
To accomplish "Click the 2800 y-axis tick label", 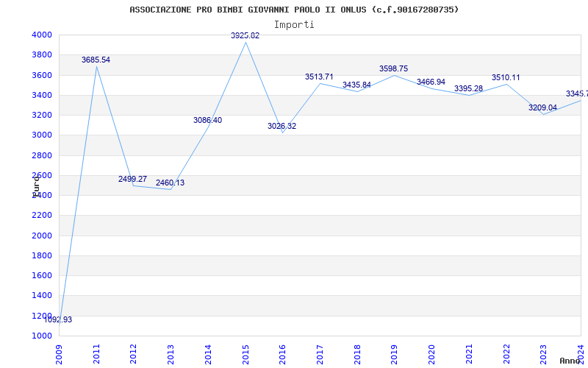I will 42,155.
